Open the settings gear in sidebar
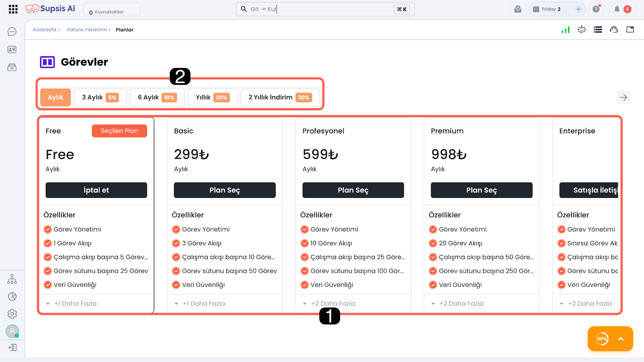 [x=12, y=314]
